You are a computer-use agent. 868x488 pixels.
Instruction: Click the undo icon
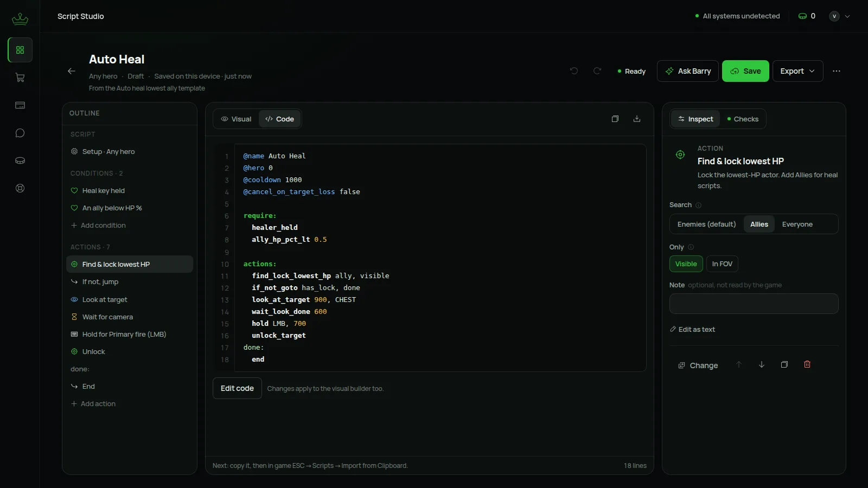(574, 71)
